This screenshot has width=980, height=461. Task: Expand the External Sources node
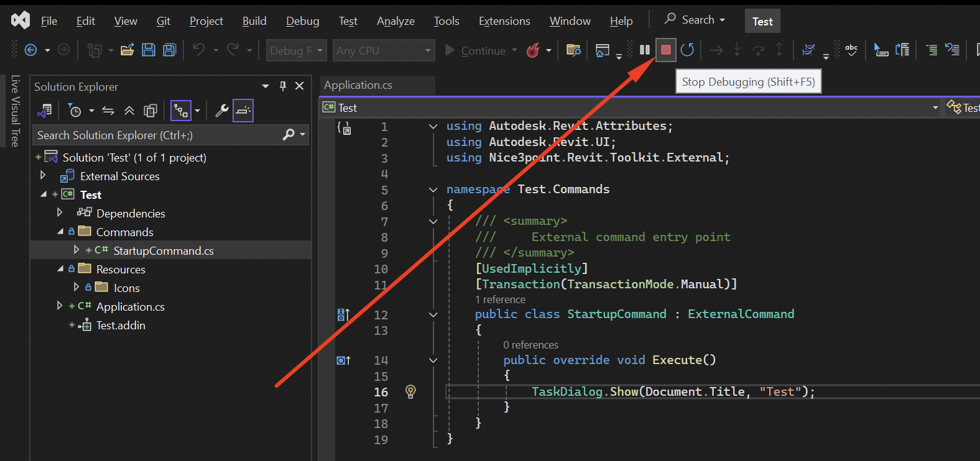point(43,176)
